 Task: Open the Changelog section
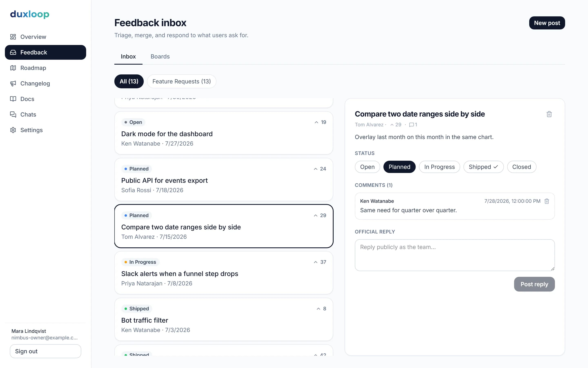pos(46,83)
